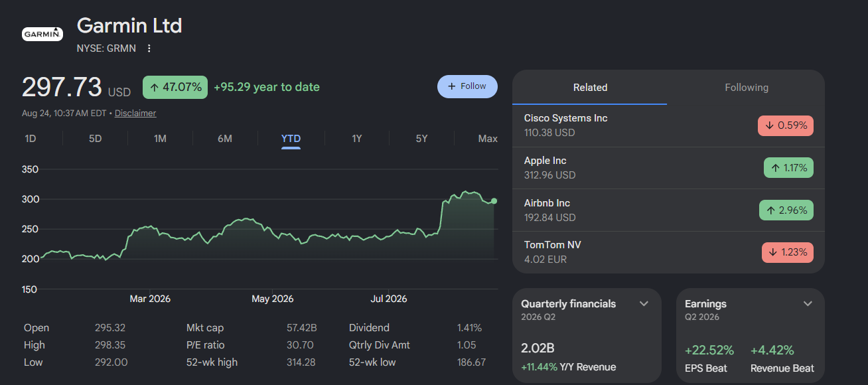Select the 1M time range
Image resolution: width=868 pixels, height=385 pixels.
[160, 139]
